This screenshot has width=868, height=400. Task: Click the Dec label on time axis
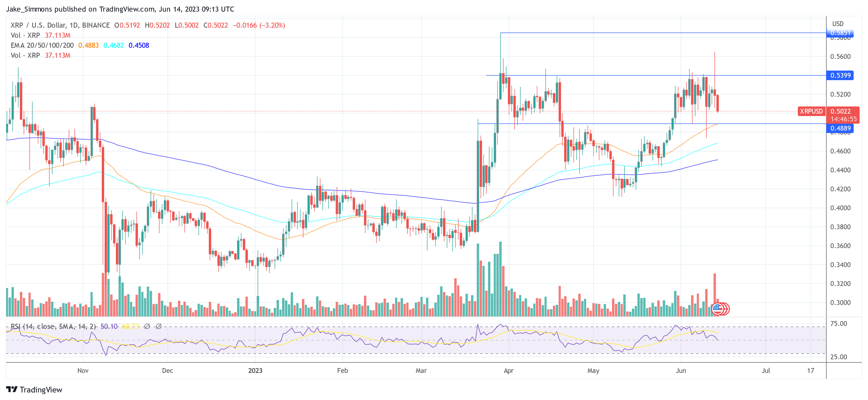[167, 371]
